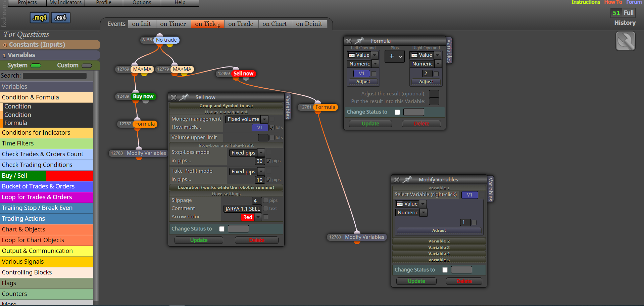Click Update in the Formula panel

[x=370, y=124]
